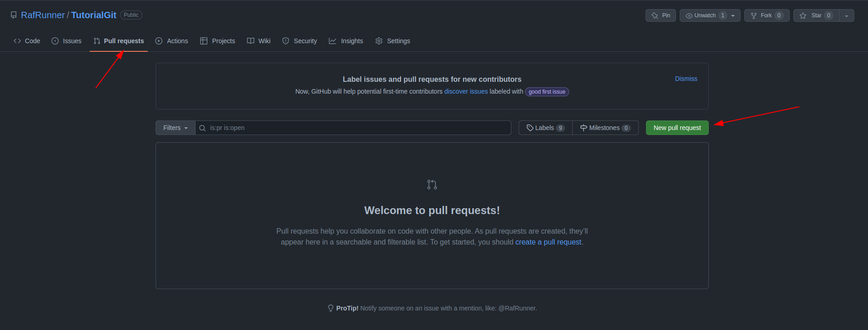Viewport: 868px width, 330px height.
Task: Open the Labels list button
Action: click(545, 128)
